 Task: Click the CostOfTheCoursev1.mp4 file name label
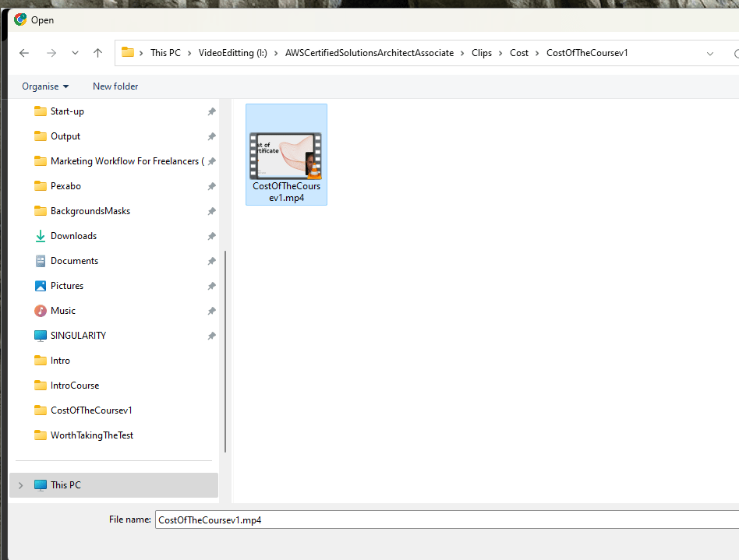287,192
